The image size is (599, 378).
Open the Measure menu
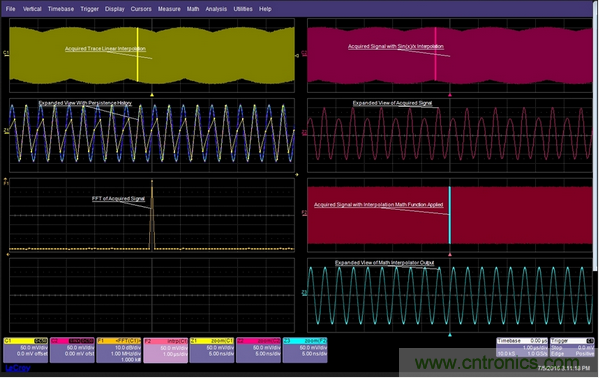[169, 9]
